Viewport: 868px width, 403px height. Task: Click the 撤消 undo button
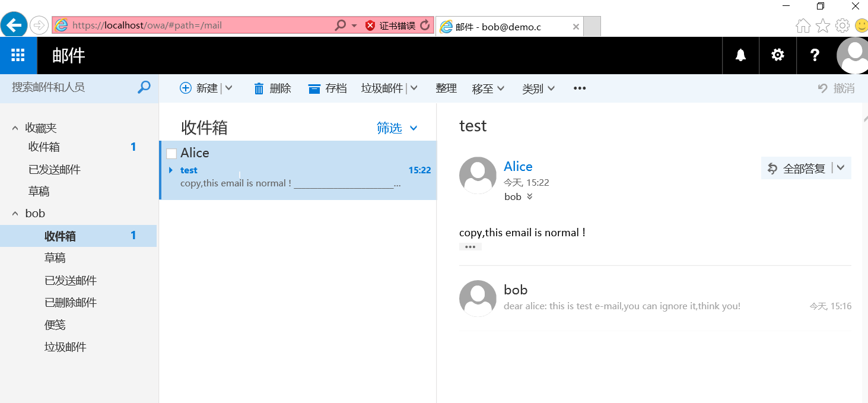point(835,88)
